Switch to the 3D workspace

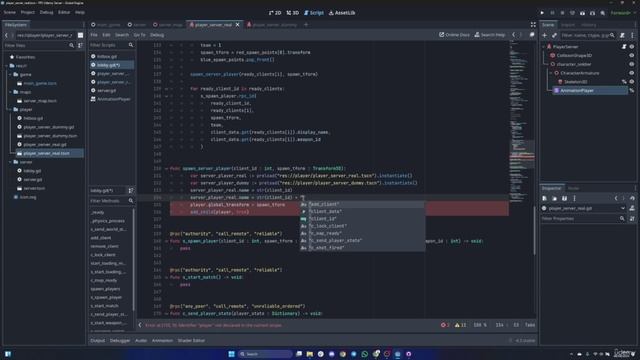coord(293,13)
